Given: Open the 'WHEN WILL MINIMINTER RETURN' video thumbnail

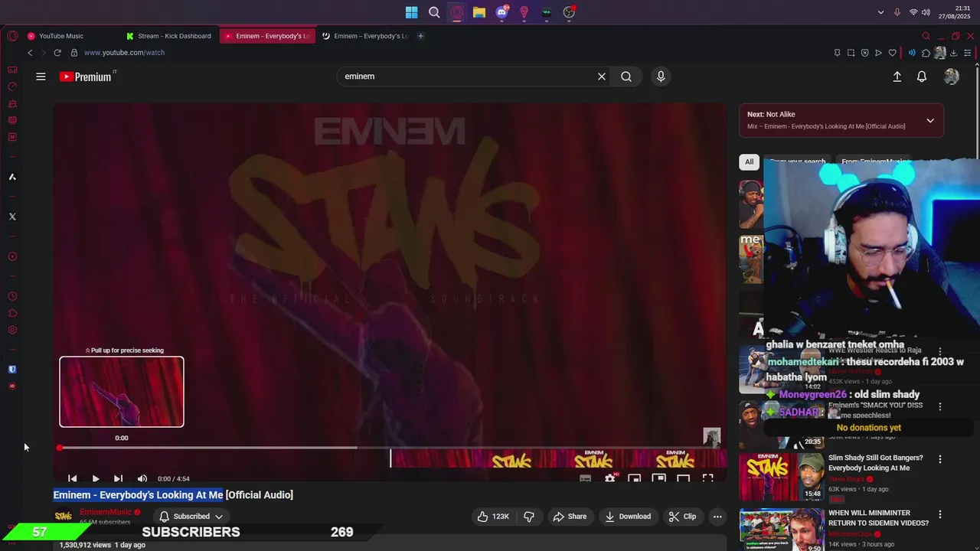Looking at the screenshot, I should point(781,530).
